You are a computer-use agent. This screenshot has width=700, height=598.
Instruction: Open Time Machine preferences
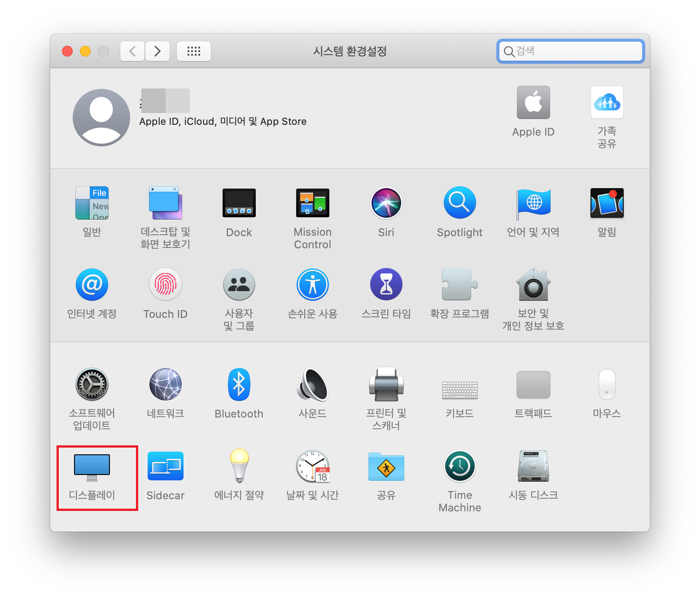(x=460, y=466)
